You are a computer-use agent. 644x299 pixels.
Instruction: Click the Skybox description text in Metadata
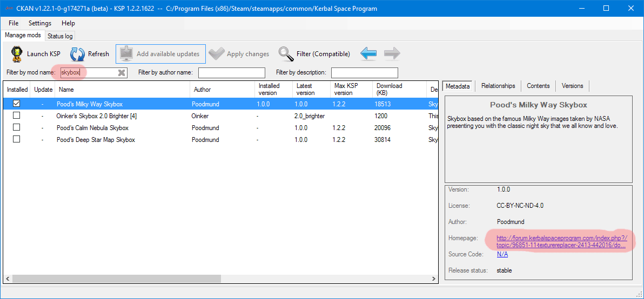(x=532, y=122)
